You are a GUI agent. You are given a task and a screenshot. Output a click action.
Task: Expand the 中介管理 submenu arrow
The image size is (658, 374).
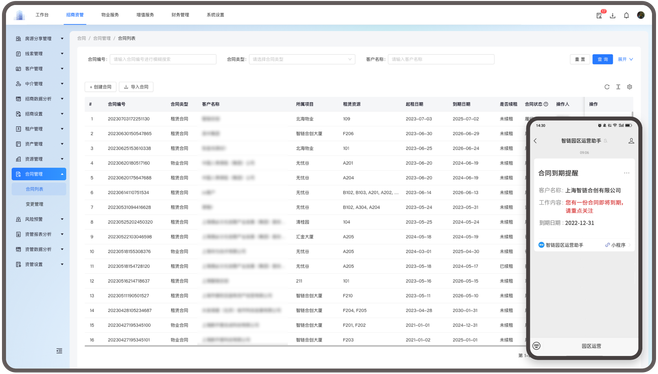62,84
